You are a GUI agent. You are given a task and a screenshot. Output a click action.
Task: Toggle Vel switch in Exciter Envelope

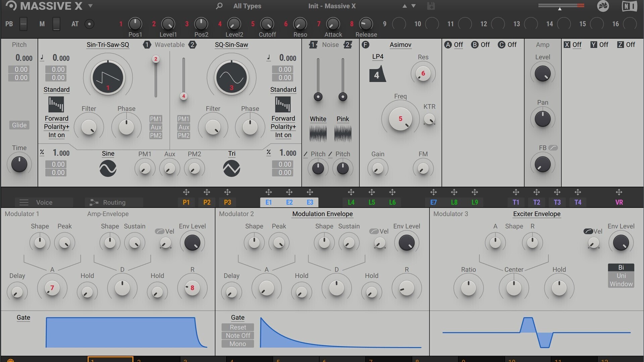[x=588, y=231]
